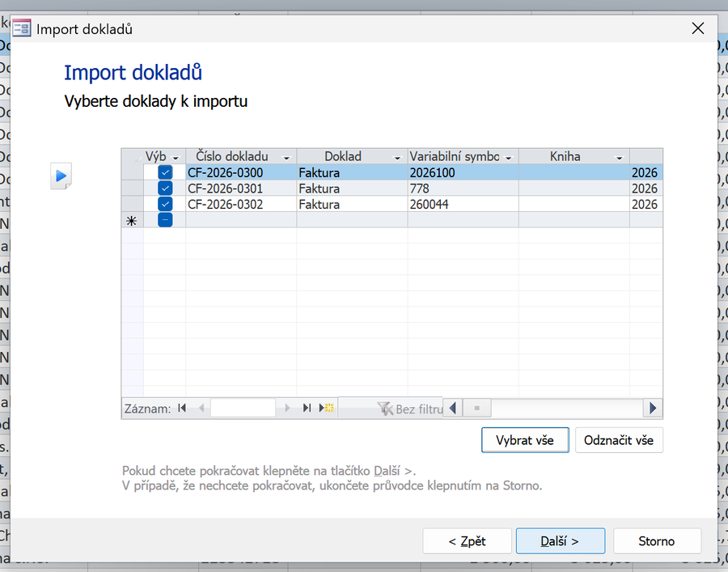Cancel wizard with Storno button
The height and width of the screenshot is (572, 728).
pyautogui.click(x=657, y=541)
